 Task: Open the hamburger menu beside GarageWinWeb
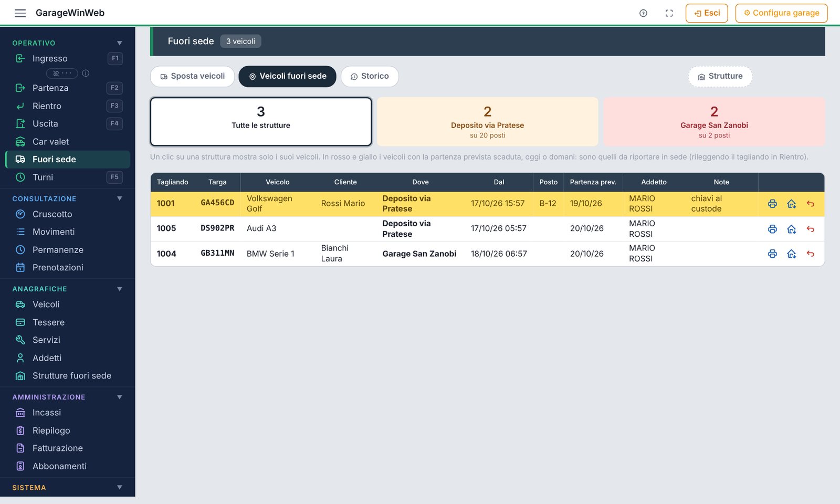(20, 13)
